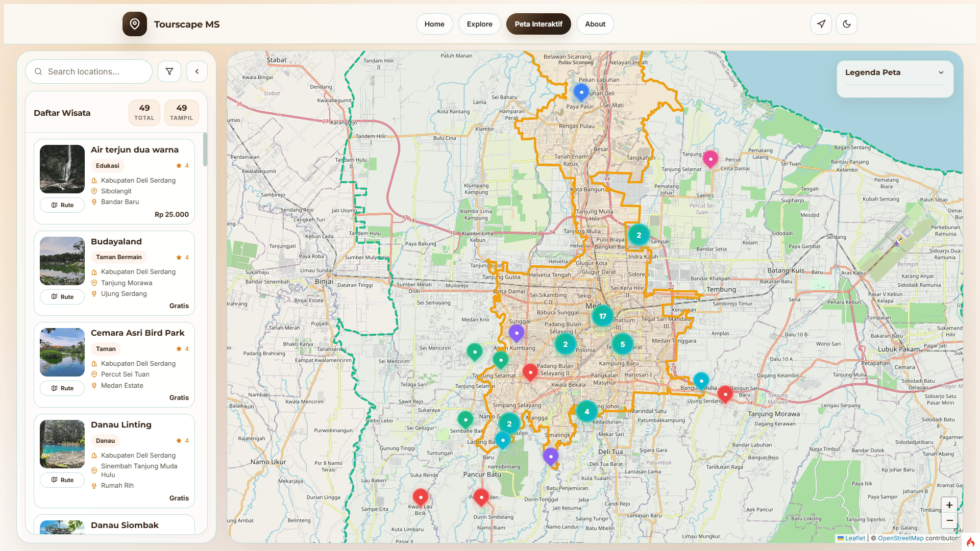This screenshot has width=980, height=551.
Task: Open the Budayaland thumbnail image
Action: tap(62, 261)
